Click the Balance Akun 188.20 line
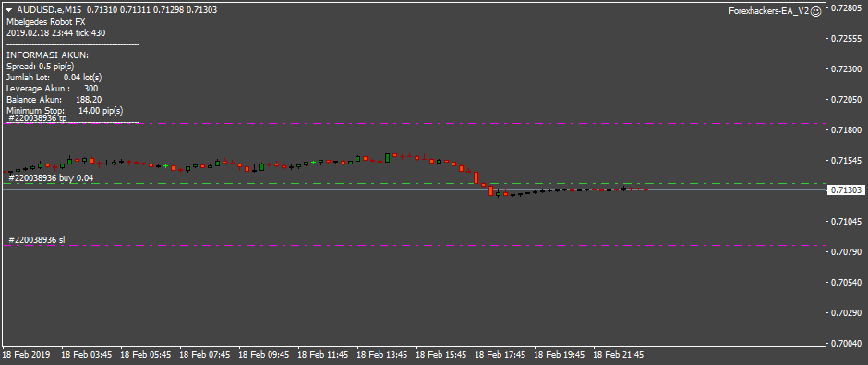This screenshot has height=365, width=868. [x=54, y=100]
